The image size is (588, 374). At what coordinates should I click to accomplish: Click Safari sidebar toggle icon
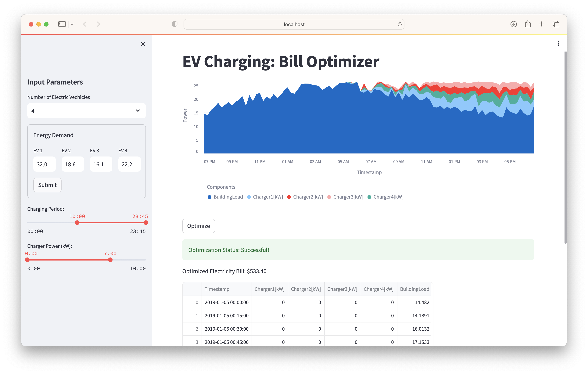click(x=62, y=24)
